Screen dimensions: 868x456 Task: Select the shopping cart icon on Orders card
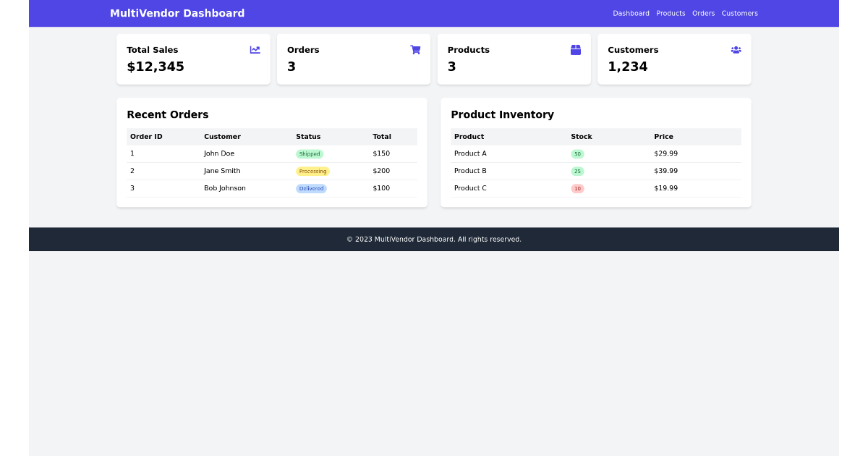click(x=415, y=50)
